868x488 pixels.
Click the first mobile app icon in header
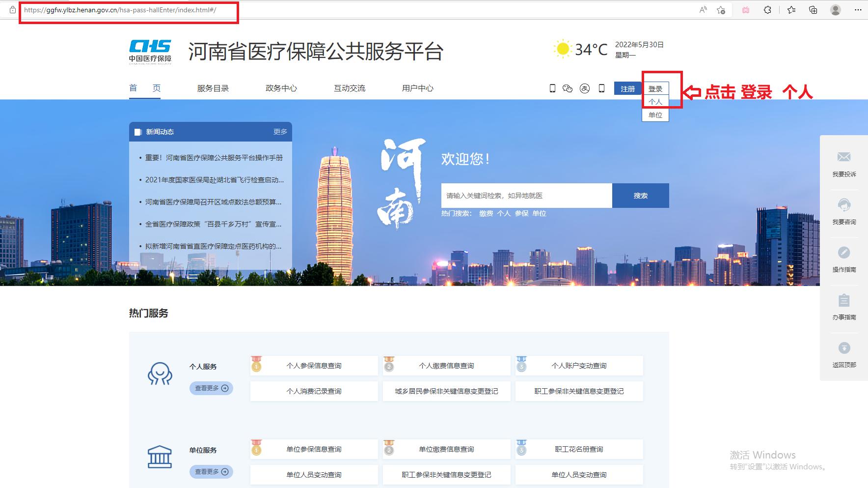[x=552, y=88]
